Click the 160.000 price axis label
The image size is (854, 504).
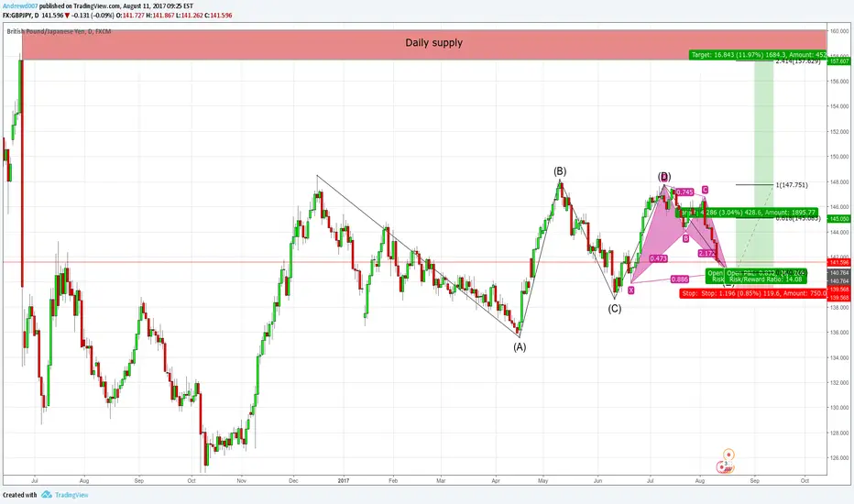tap(839, 31)
